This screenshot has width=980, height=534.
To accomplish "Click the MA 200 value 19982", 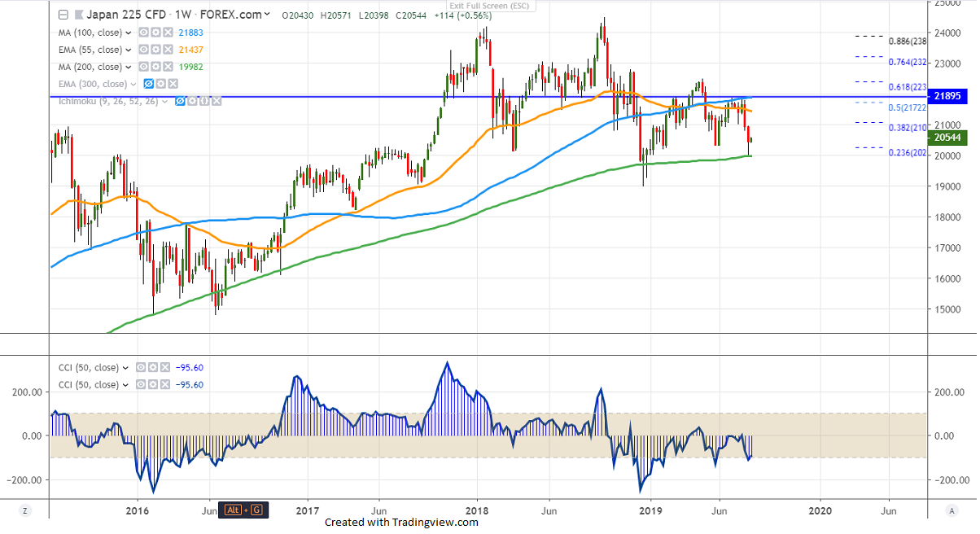I will [190, 67].
